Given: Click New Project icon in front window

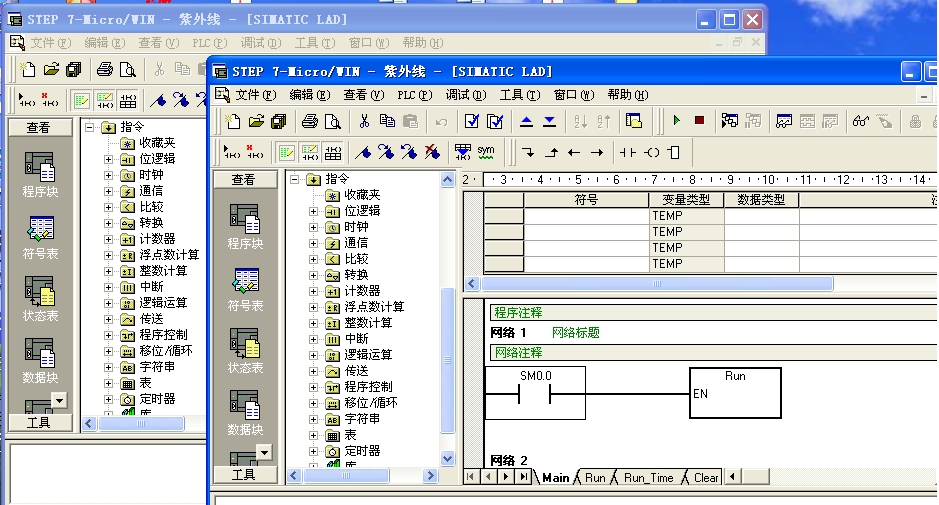Looking at the screenshot, I should (x=232, y=122).
